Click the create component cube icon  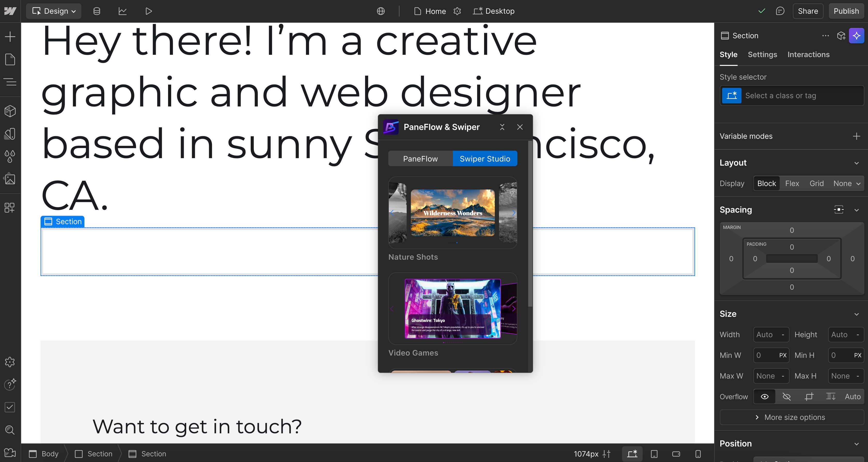coord(841,36)
